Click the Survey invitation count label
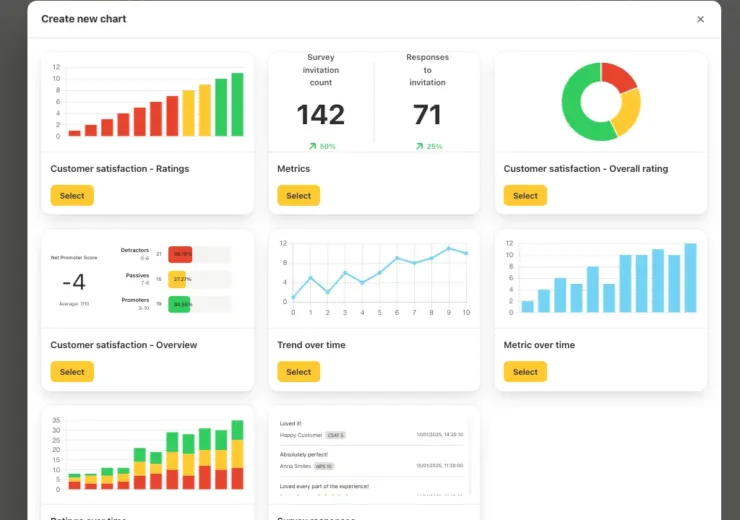 [x=321, y=70]
